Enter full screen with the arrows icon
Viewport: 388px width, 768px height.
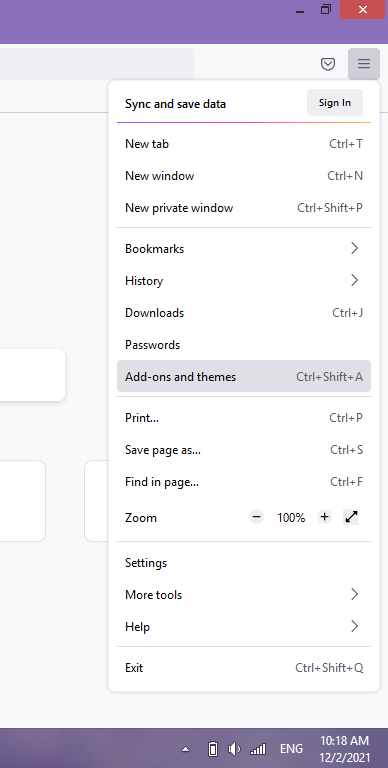pos(351,517)
